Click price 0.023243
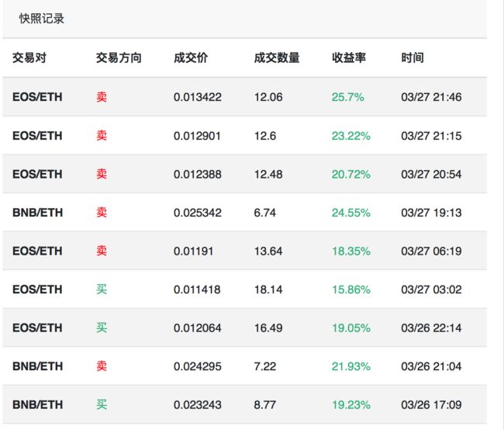Screen dimensions: 504x430 tap(198, 404)
